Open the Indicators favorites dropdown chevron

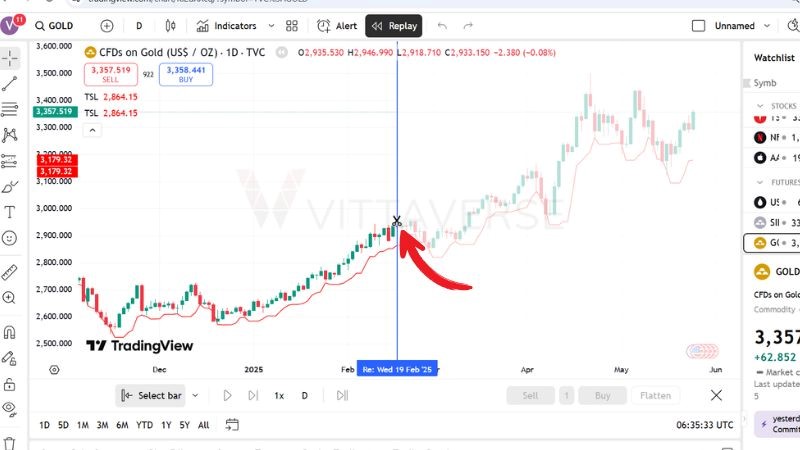(x=269, y=26)
